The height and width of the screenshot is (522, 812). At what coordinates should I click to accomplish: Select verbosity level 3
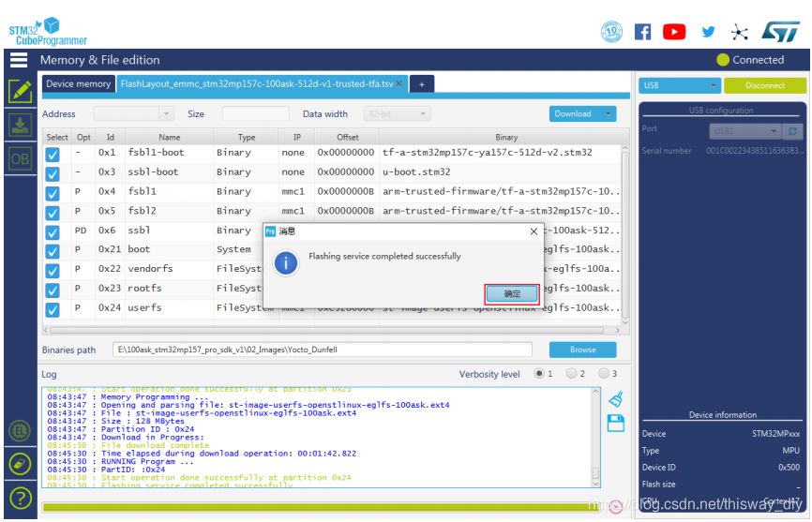[x=603, y=373]
